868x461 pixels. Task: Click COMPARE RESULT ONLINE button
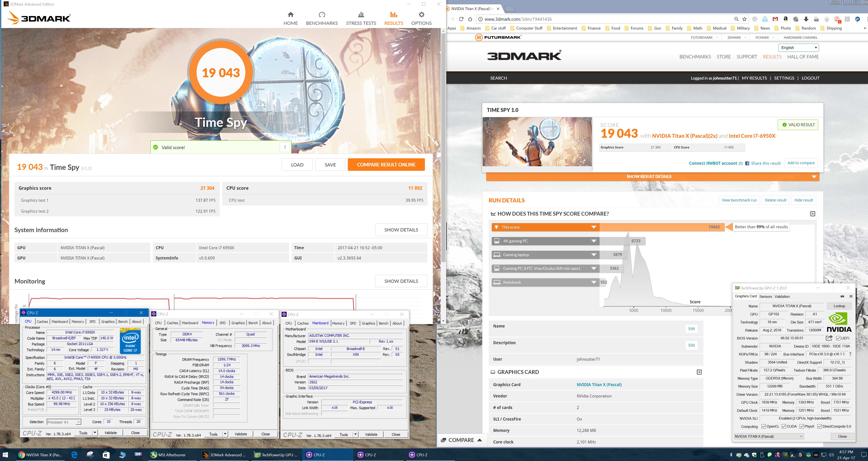pyautogui.click(x=386, y=165)
